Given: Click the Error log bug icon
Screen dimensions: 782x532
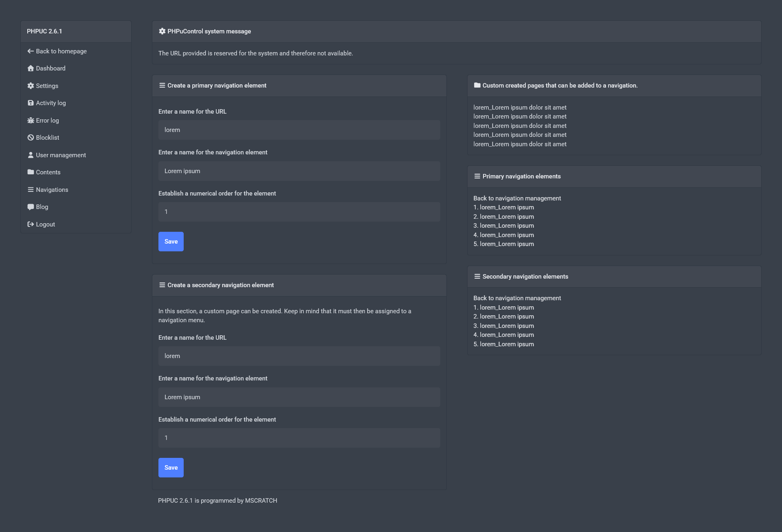Looking at the screenshot, I should tap(31, 121).
